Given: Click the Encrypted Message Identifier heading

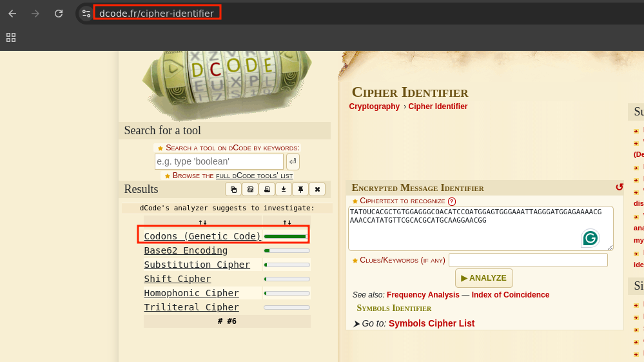Looking at the screenshot, I should pyautogui.click(x=418, y=188).
